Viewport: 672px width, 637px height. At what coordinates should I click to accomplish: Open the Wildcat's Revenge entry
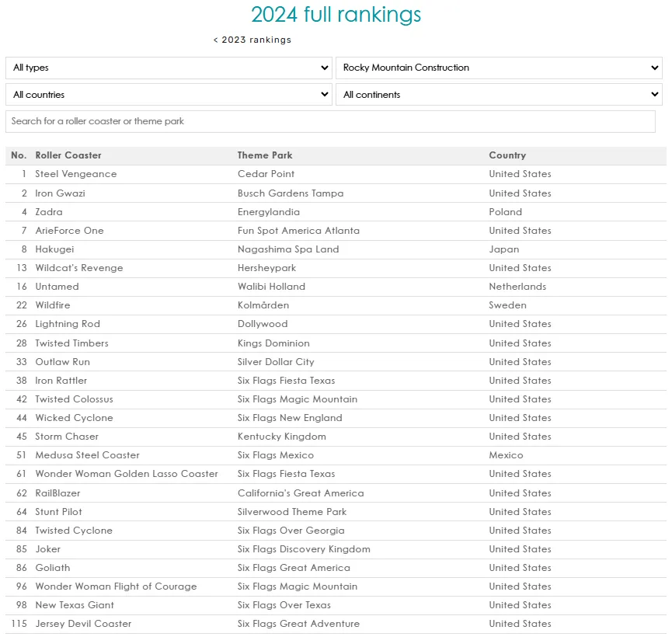[x=80, y=267]
